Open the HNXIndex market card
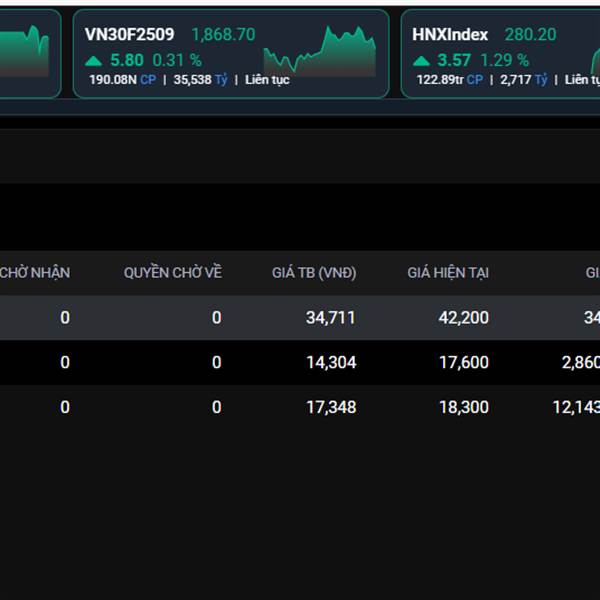Screen dimensions: 600x600 tap(501, 54)
